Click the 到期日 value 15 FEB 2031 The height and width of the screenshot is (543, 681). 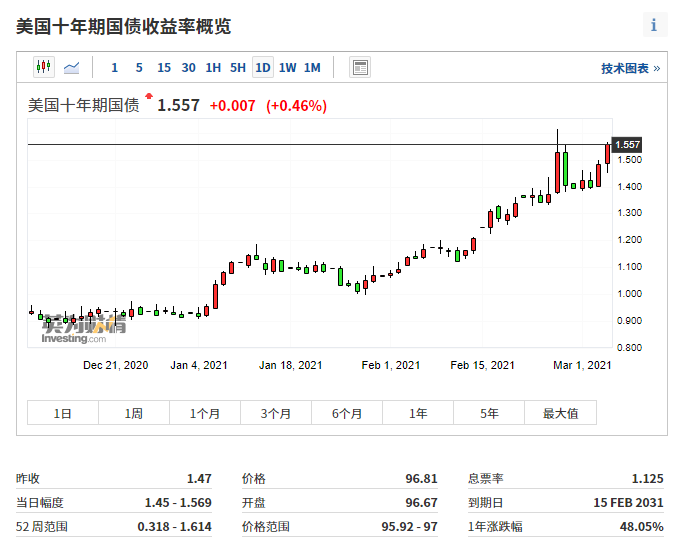pyautogui.click(x=628, y=503)
